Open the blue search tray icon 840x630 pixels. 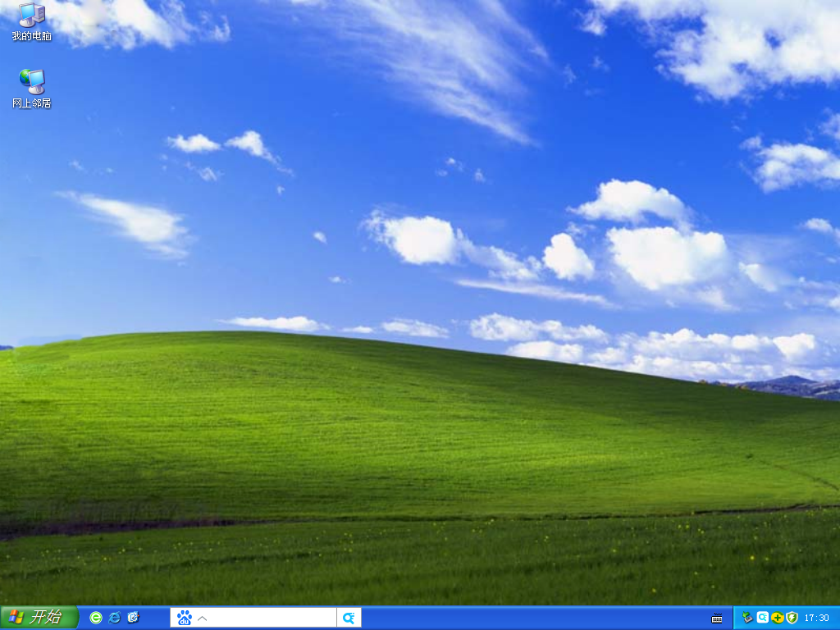tap(762, 618)
